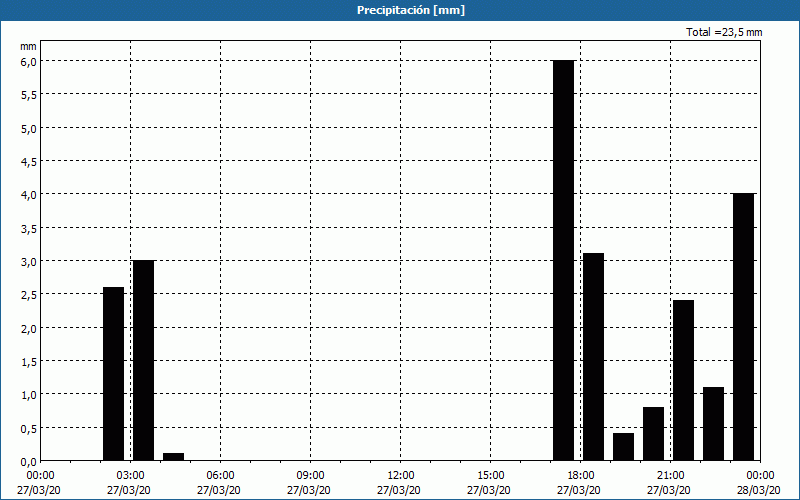800x500 pixels.
Task: Select the 12:00 x-axis time label
Action: click(x=401, y=476)
